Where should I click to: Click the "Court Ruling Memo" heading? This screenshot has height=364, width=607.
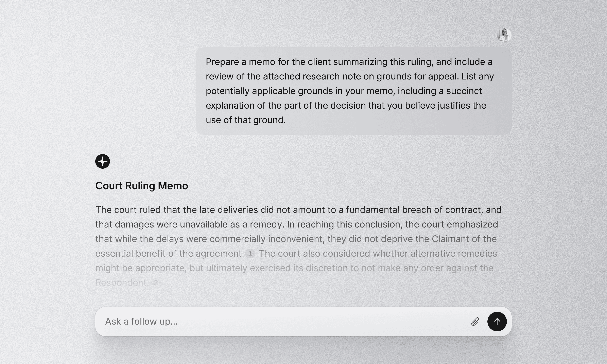click(x=142, y=186)
